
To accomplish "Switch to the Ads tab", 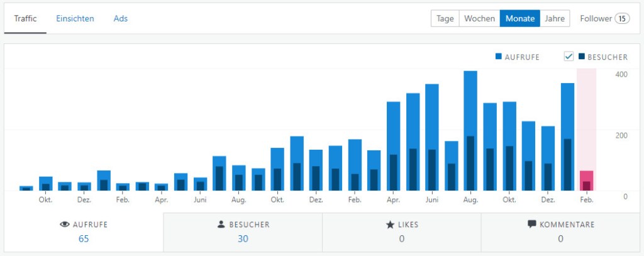I will (x=121, y=19).
